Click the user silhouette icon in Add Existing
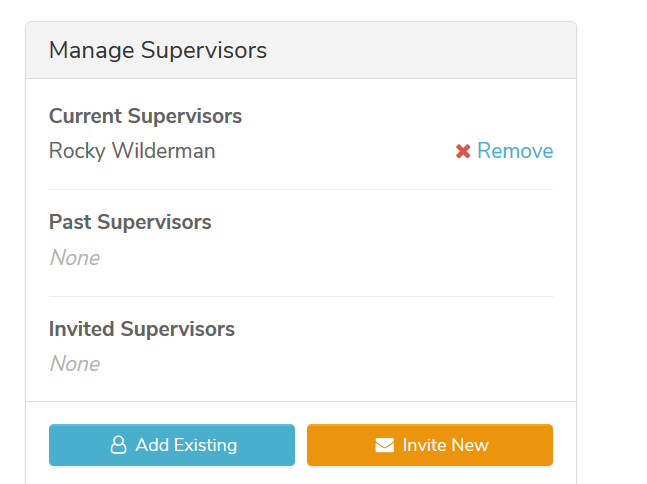This screenshot has width=647, height=484. (x=118, y=445)
